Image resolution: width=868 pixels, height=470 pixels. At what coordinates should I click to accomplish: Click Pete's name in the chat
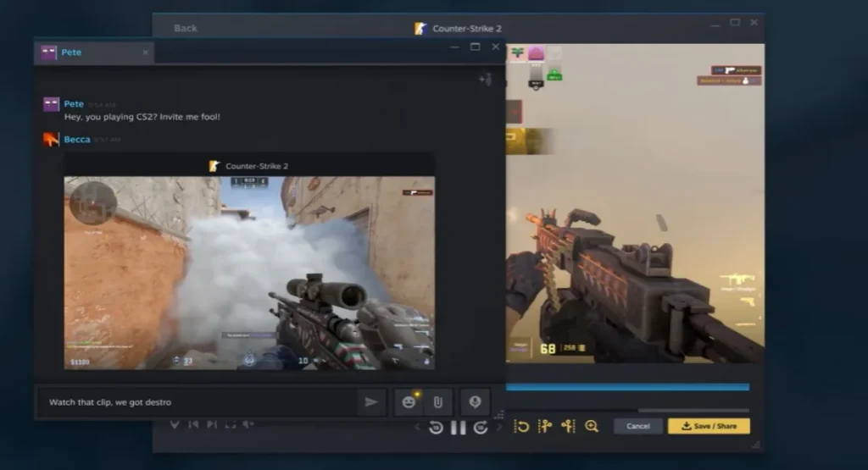(74, 103)
